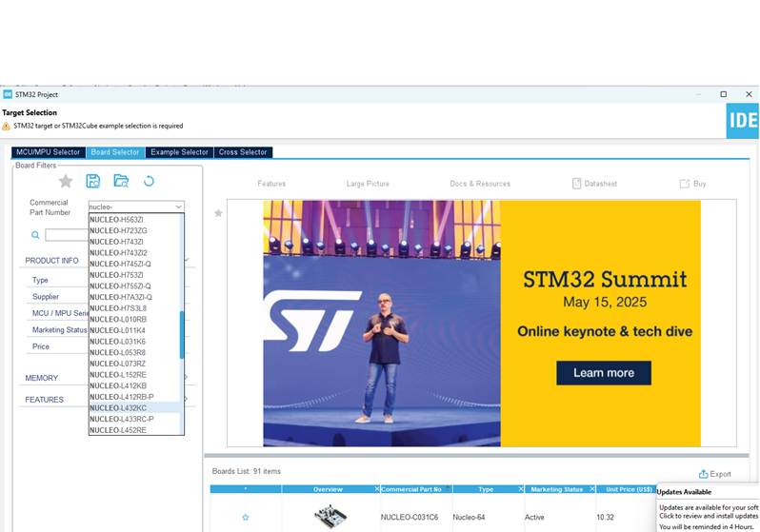This screenshot has height=532, width=760.
Task: Click the horizontal splitter bar above Boards List
Action: pos(476,456)
